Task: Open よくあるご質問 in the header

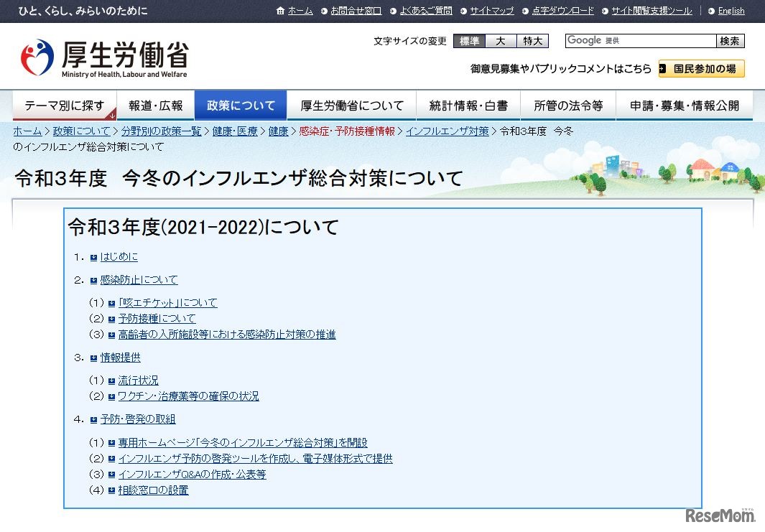Action: [424, 11]
